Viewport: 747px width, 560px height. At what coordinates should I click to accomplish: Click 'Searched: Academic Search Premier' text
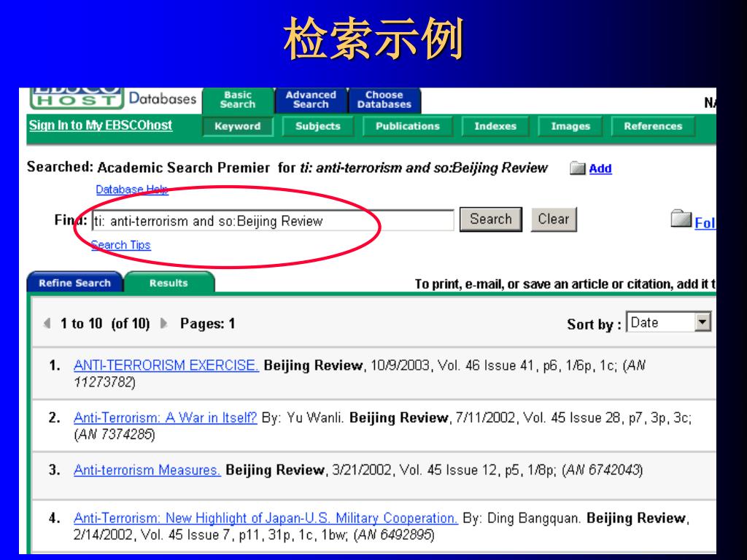pos(148,167)
